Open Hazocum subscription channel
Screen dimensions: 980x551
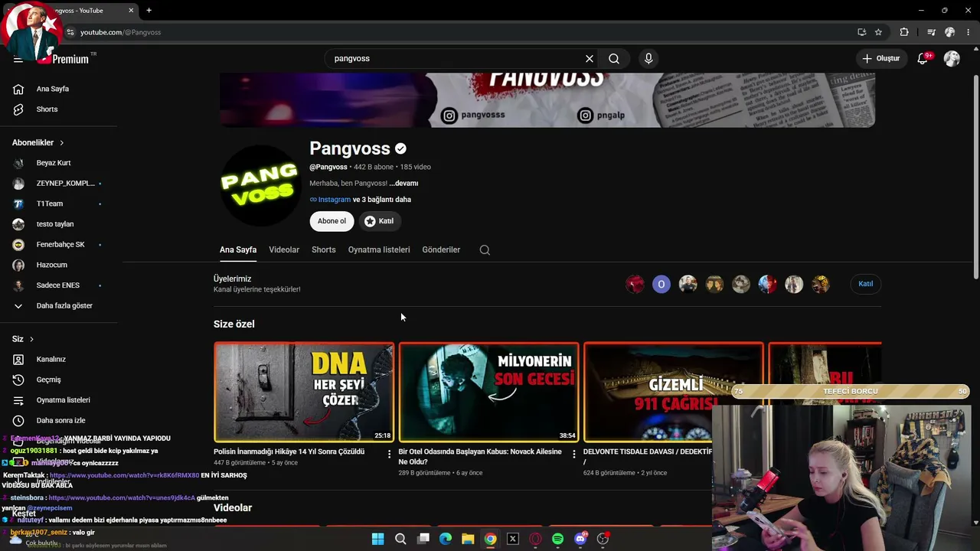[x=52, y=265]
